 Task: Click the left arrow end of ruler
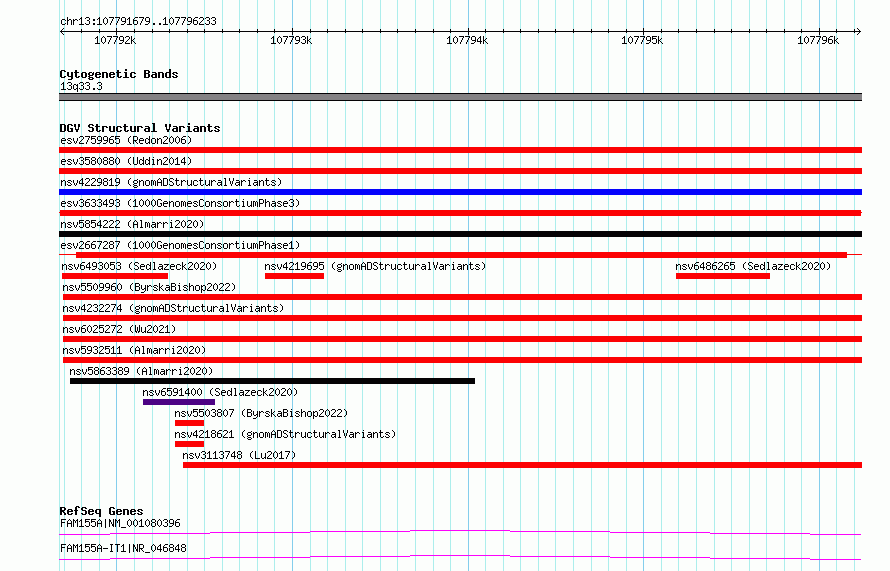pos(62,32)
